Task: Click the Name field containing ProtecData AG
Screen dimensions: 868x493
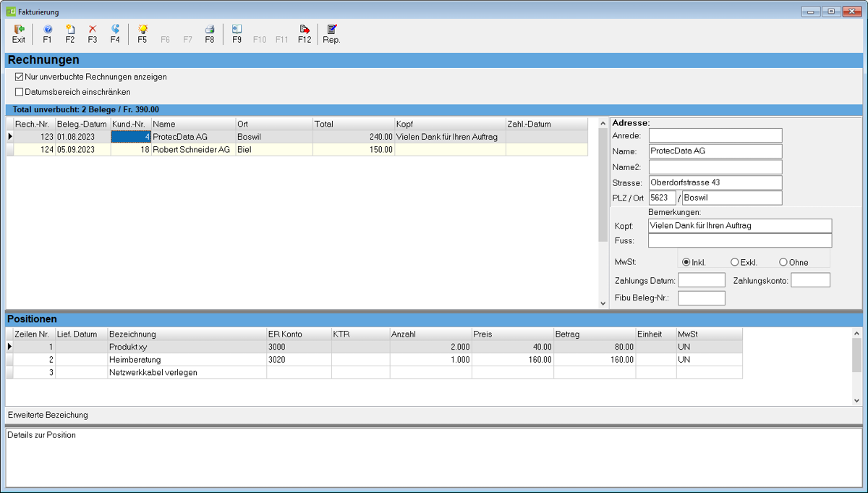Action: pos(715,151)
